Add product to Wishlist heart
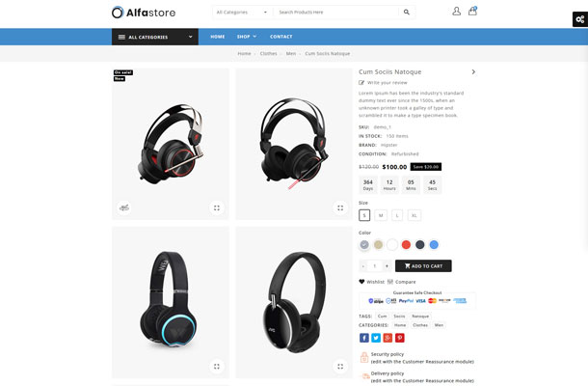Screen dimensions: 588x386 click(x=361, y=282)
